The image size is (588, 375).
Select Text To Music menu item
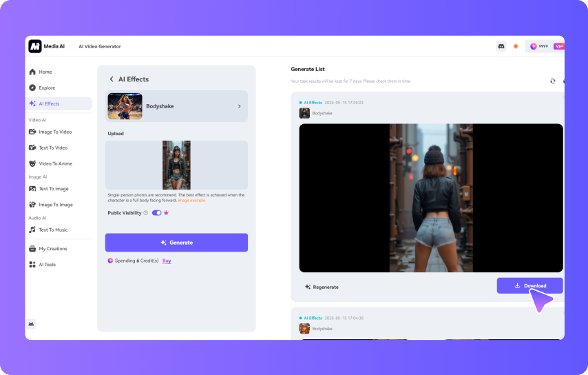53,230
